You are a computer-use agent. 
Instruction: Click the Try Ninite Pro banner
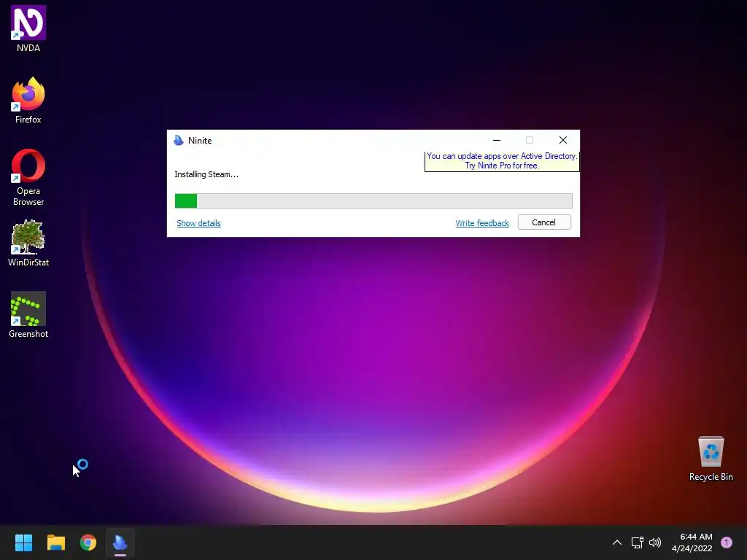[502, 161]
